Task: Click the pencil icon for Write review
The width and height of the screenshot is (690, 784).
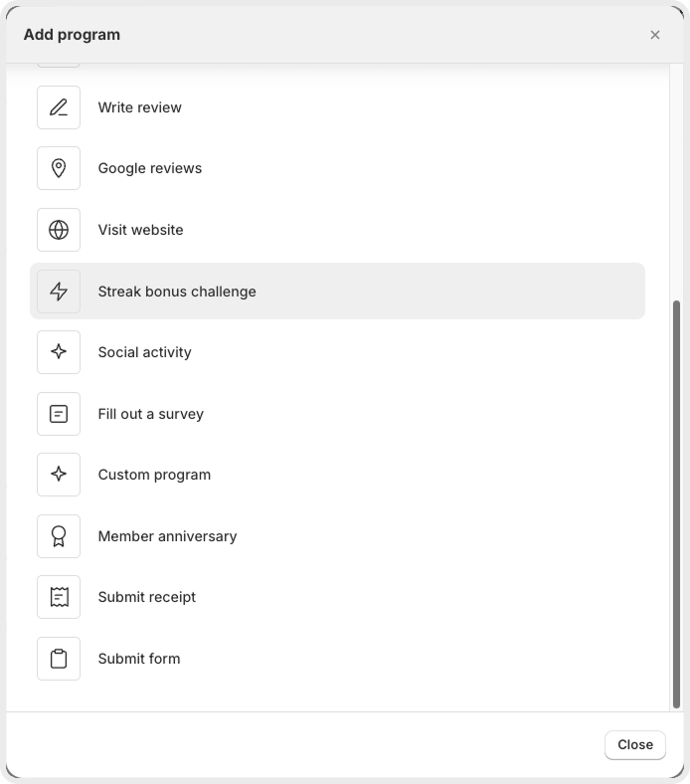Action: 59,107
